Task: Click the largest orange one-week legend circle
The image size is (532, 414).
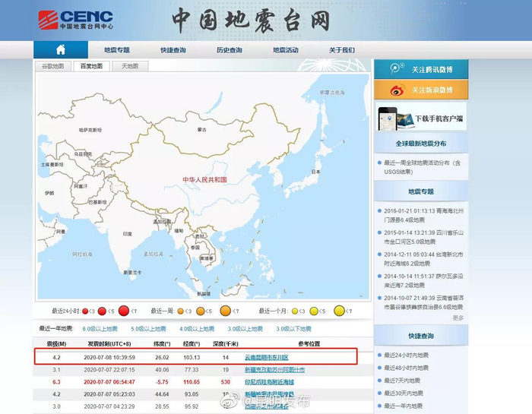Action: click(x=225, y=311)
